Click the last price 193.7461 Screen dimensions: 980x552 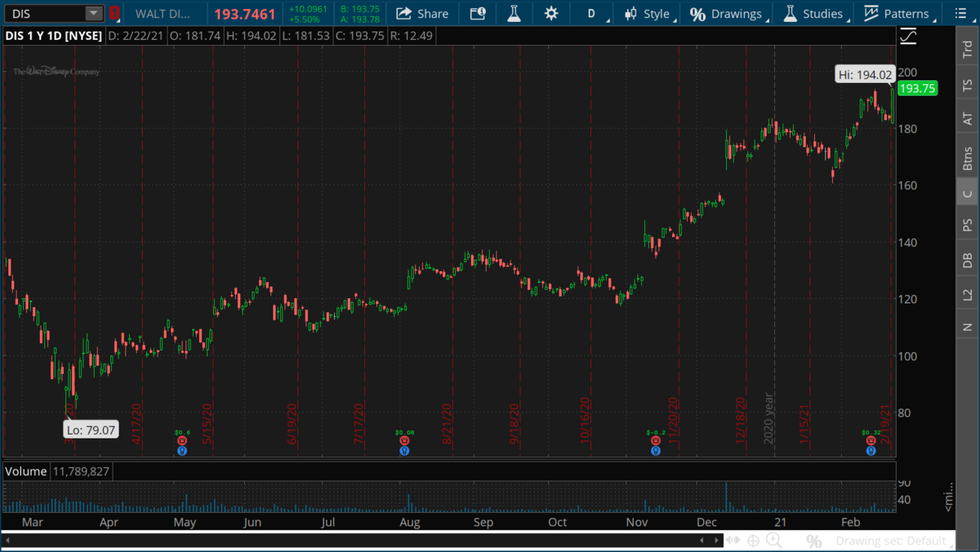[x=246, y=13]
